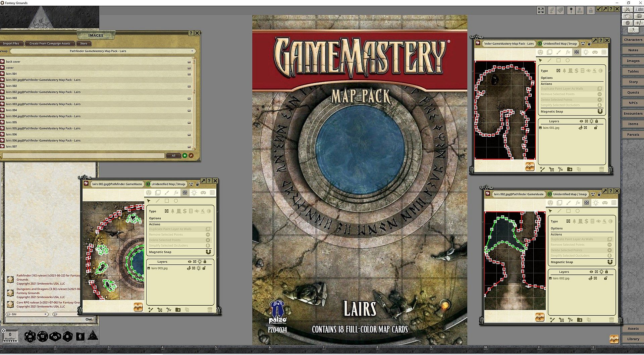Click Create From Campaign Assets button

pyautogui.click(x=50, y=43)
